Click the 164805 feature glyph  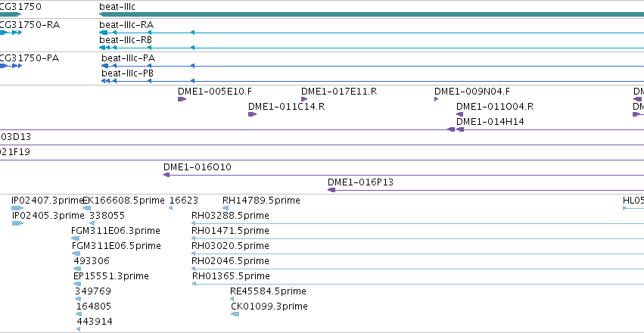[78, 314]
